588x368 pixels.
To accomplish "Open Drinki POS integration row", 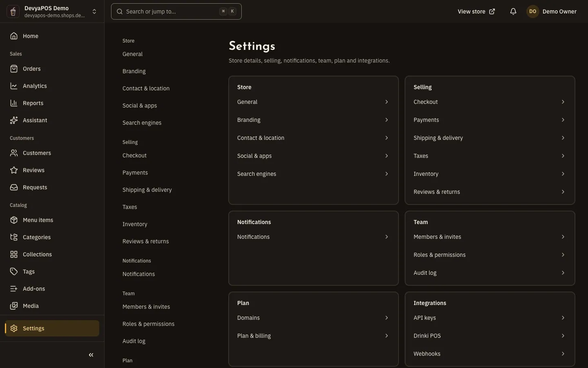I will (490, 336).
